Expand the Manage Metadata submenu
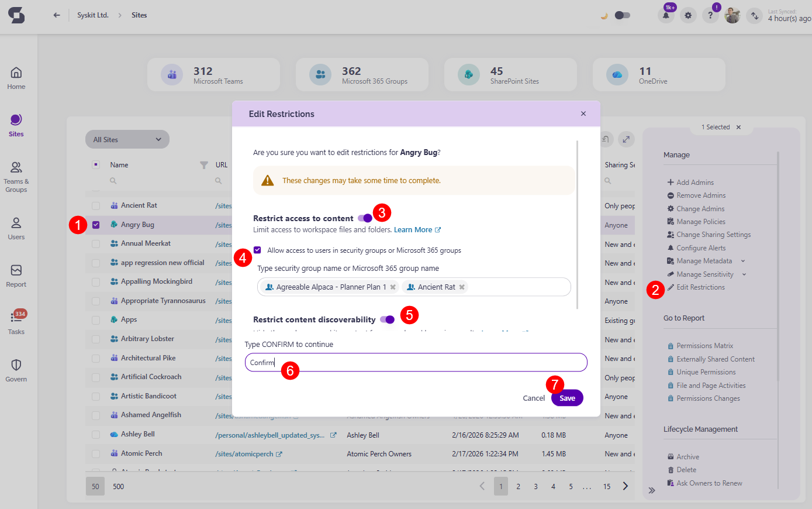Screen dimensions: 812x509 click(x=743, y=261)
